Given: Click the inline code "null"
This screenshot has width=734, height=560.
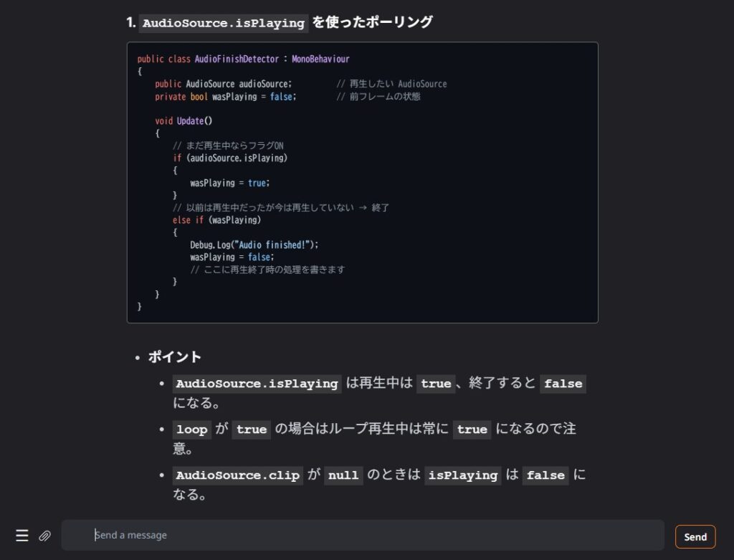Looking at the screenshot, I should point(343,475).
